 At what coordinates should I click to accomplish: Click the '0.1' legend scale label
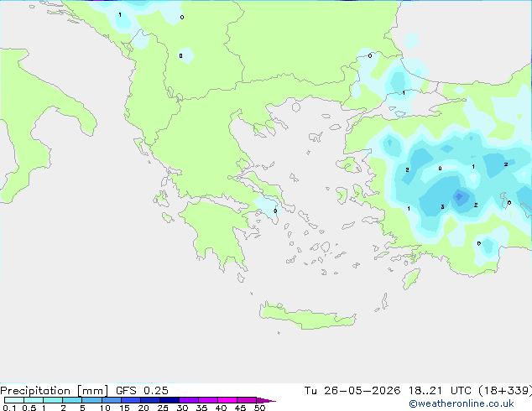click(x=9, y=408)
